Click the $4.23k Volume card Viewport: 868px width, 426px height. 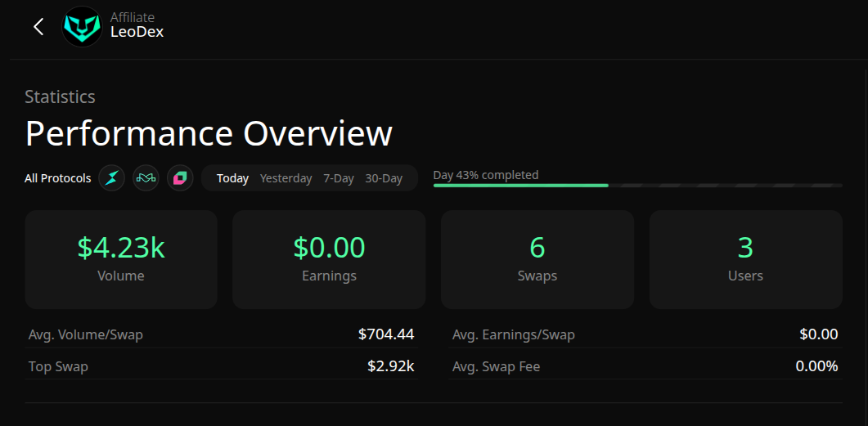(121, 259)
